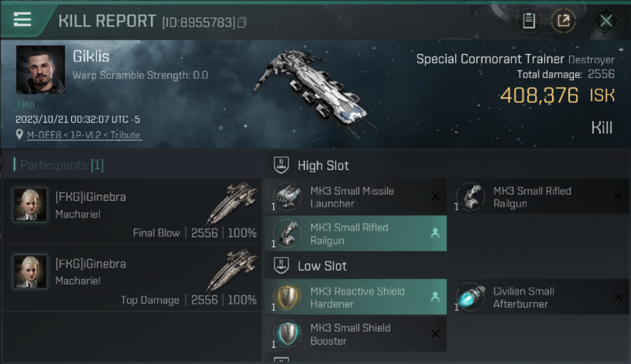Share the kill report externally
This screenshot has width=631, height=364.
tap(563, 21)
